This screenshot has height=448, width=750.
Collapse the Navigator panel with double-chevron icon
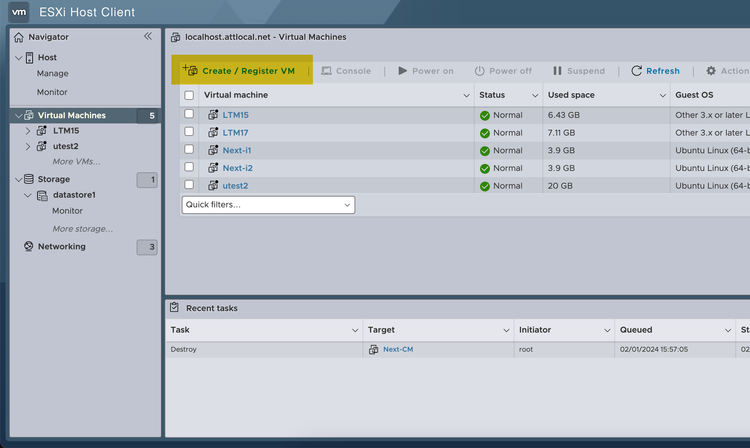point(148,36)
